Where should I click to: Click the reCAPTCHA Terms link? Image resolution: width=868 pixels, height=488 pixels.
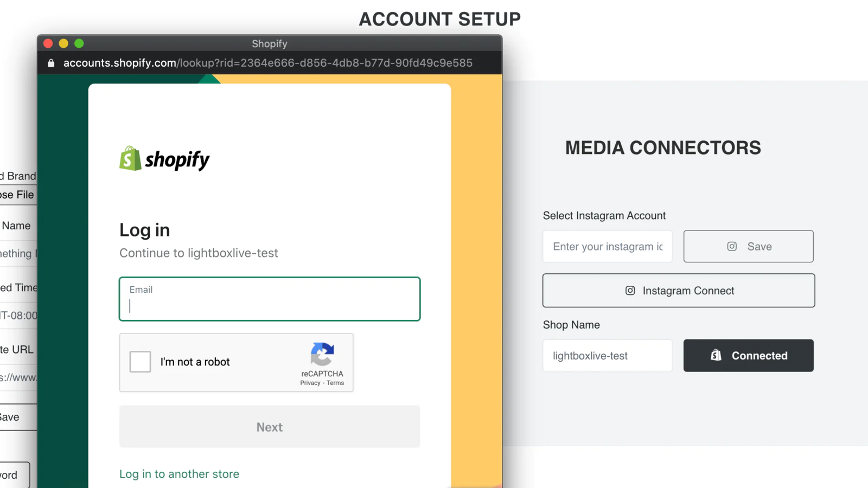[x=335, y=383]
